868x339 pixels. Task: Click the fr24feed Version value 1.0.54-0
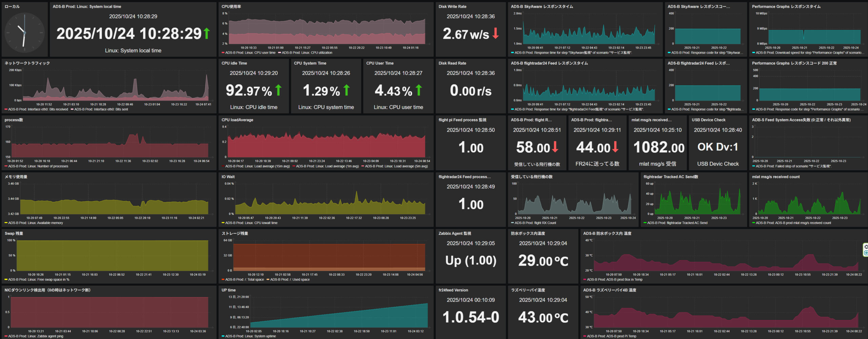[471, 317]
